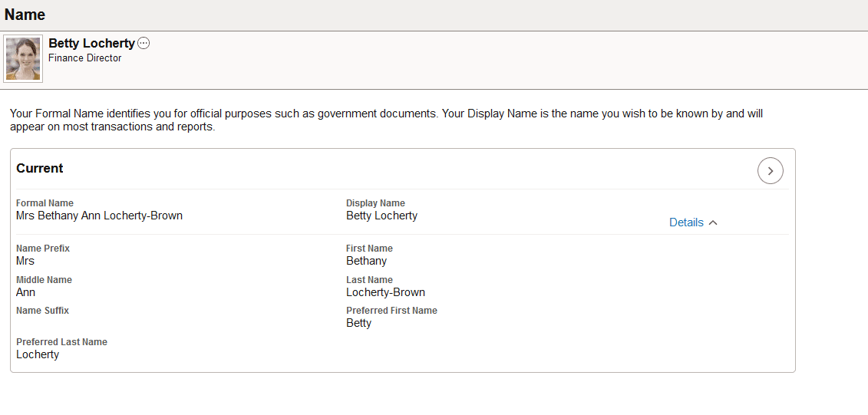Click the Display Name value Betty Locherty

pos(381,216)
